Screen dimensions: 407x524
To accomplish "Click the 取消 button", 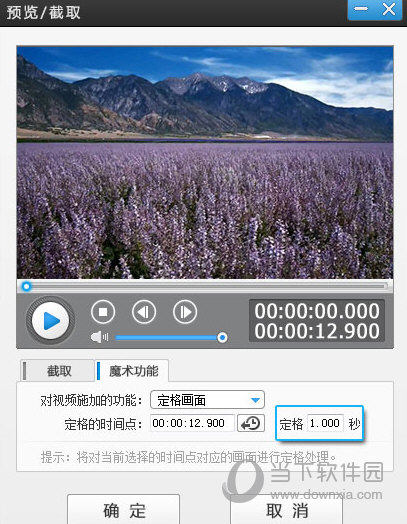I will pyautogui.click(x=287, y=510).
